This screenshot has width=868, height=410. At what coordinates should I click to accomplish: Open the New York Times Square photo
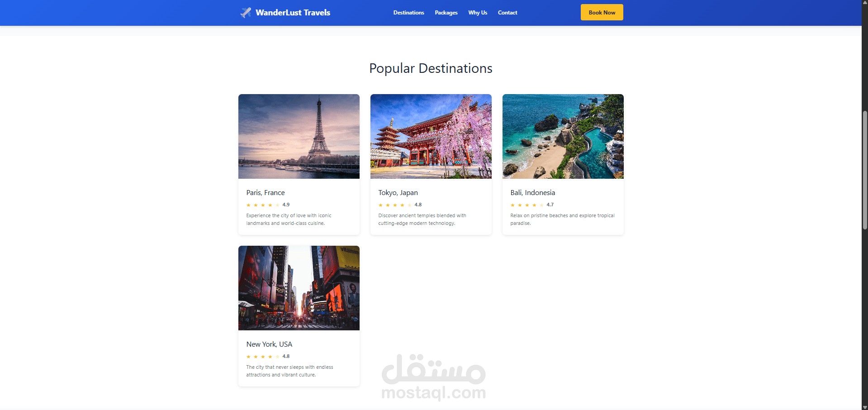coord(299,288)
